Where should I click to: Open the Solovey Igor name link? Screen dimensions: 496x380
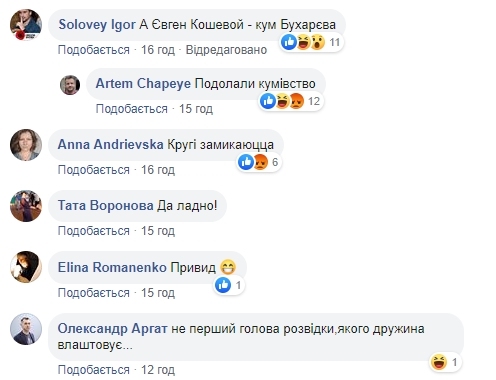pyautogui.click(x=97, y=25)
